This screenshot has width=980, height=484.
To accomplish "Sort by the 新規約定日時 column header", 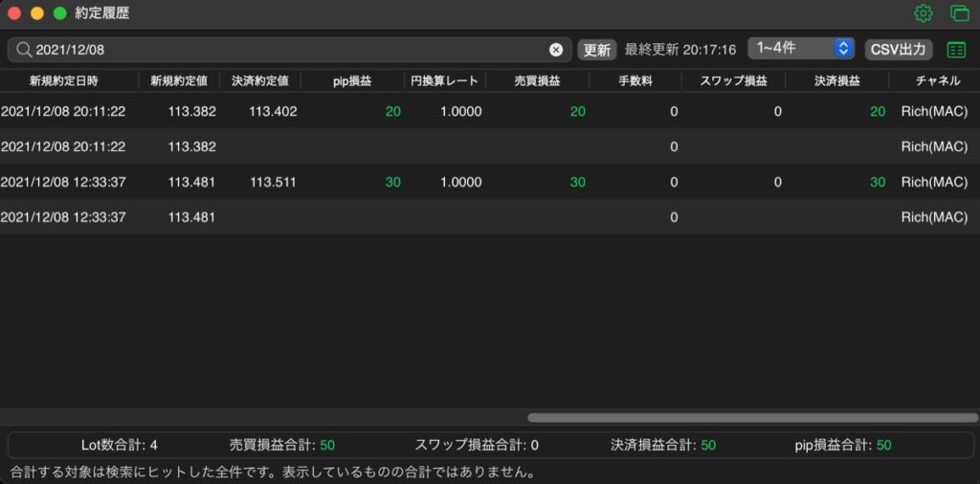I will coord(63,80).
